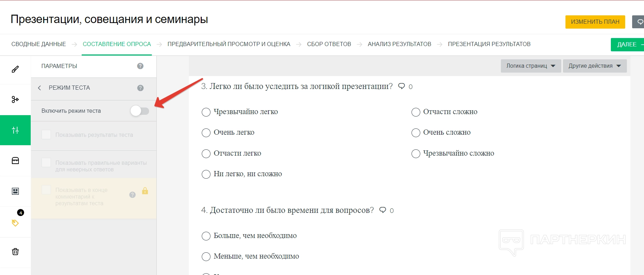
Task: Click help icon next to ПАРАМЕТРЫ
Action: click(x=140, y=66)
